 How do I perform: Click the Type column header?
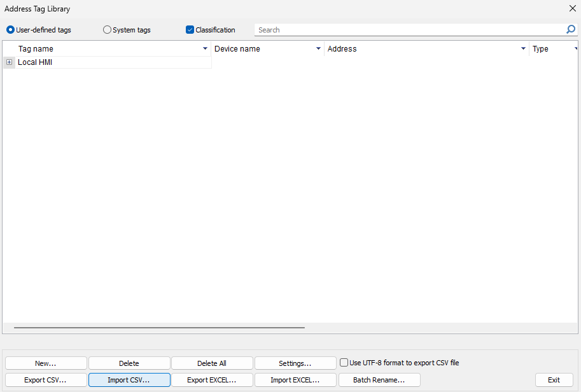click(x=554, y=48)
